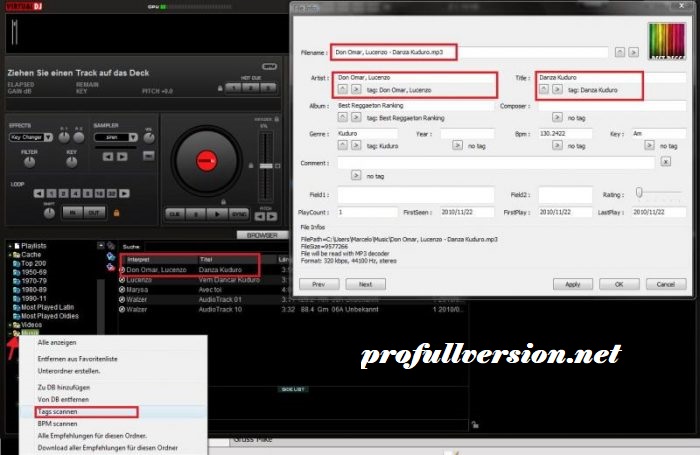Click the pause button beside CUE

tap(196, 214)
